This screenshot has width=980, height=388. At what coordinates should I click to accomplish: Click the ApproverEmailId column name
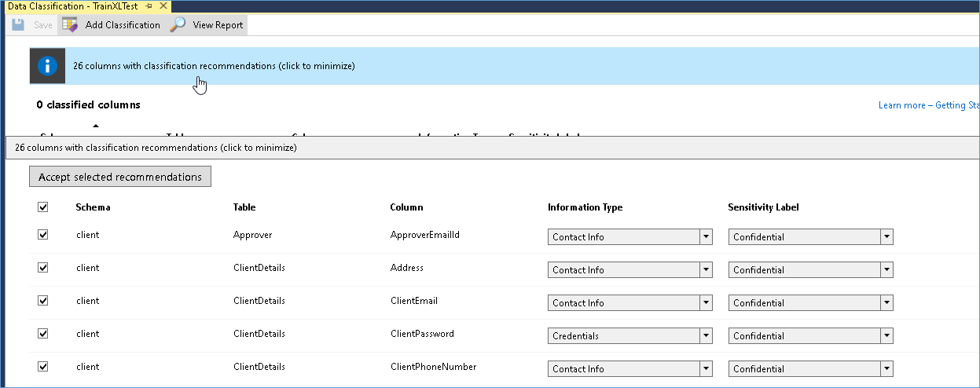(424, 235)
